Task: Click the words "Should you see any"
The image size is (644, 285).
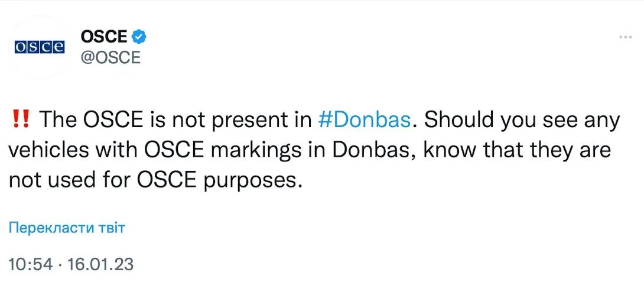Action: (x=523, y=120)
